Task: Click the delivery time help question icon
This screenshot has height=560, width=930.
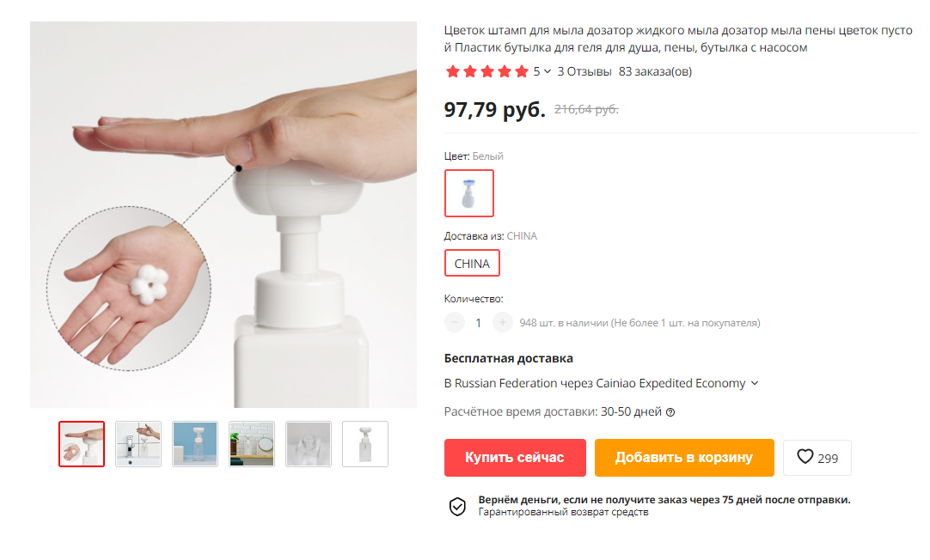Action: (x=670, y=412)
